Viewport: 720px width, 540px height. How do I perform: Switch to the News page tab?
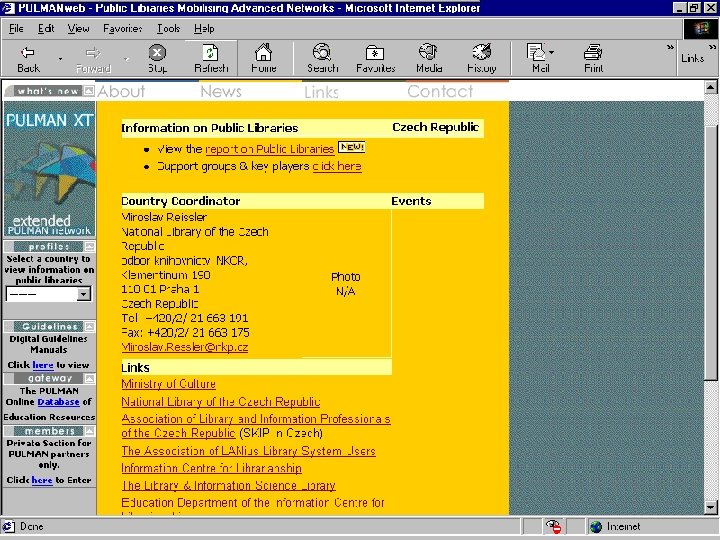coord(221,91)
